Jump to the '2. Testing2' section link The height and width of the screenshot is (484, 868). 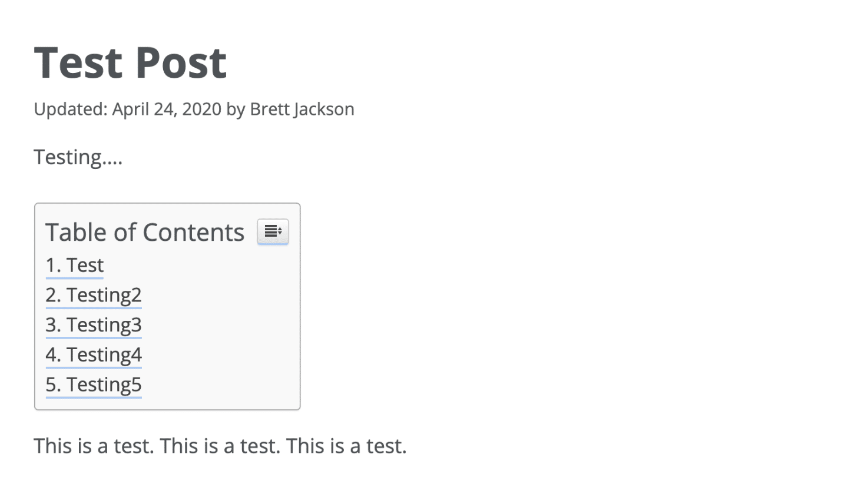[94, 295]
